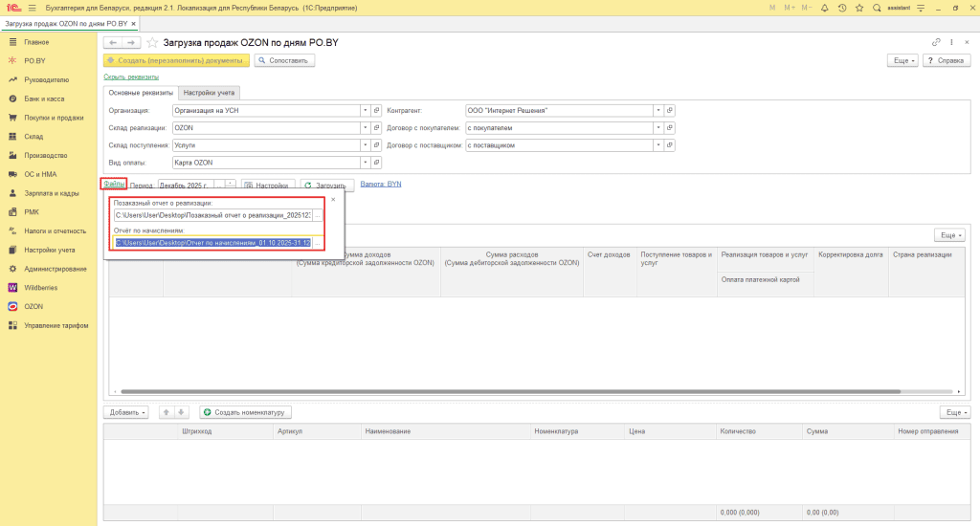Open the PO.BY sidebar section
Image resolution: width=980 pixels, height=526 pixels.
point(35,60)
